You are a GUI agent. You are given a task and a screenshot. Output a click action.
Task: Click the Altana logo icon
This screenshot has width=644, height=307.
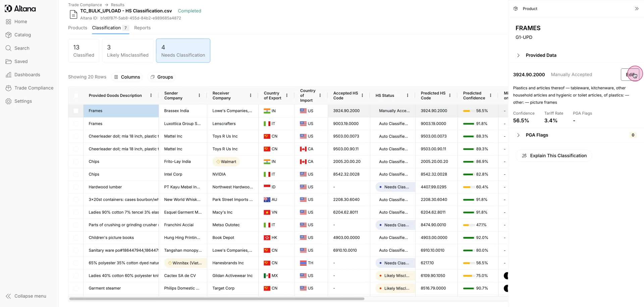8,9
